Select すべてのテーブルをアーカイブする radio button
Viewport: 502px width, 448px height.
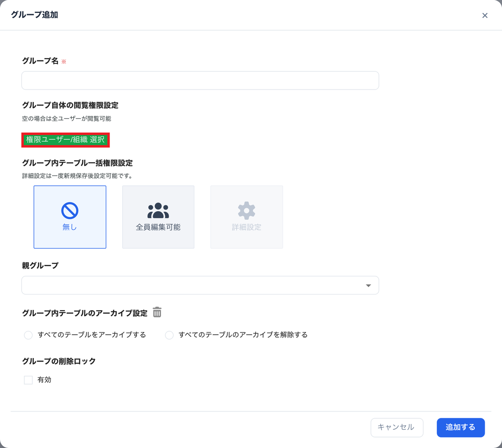pyautogui.click(x=28, y=335)
